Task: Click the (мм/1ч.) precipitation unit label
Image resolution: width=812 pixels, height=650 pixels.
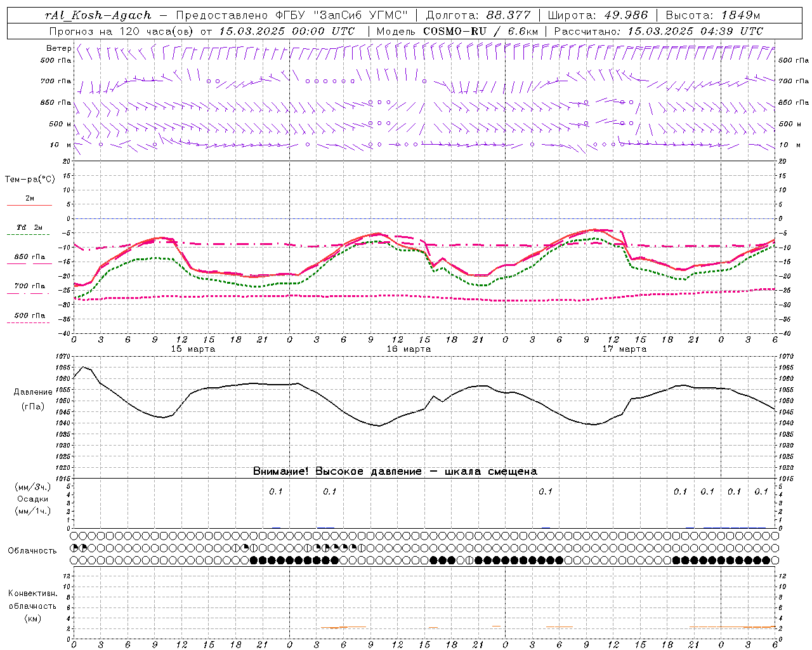Action: pos(33,511)
